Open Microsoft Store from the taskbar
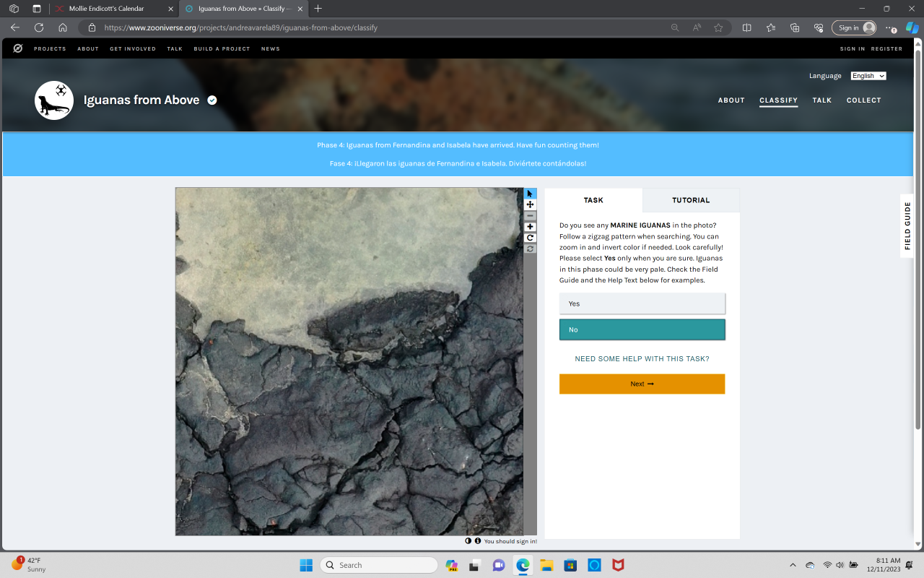The height and width of the screenshot is (578, 924). point(570,565)
